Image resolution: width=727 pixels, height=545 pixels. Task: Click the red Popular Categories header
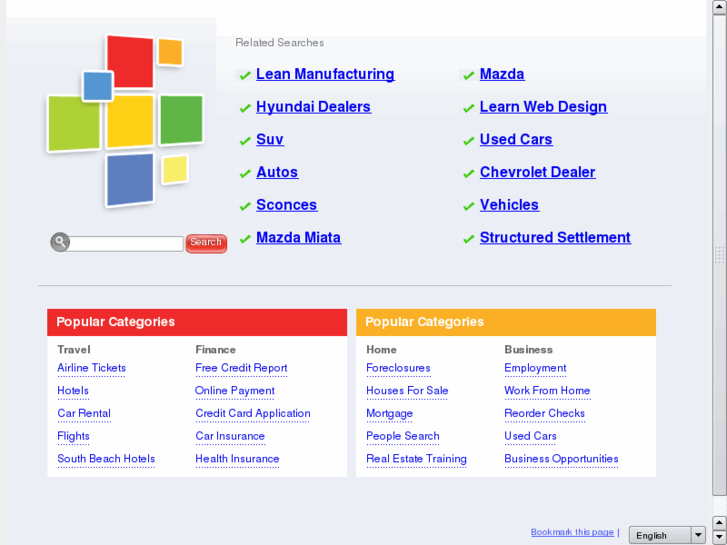197,322
